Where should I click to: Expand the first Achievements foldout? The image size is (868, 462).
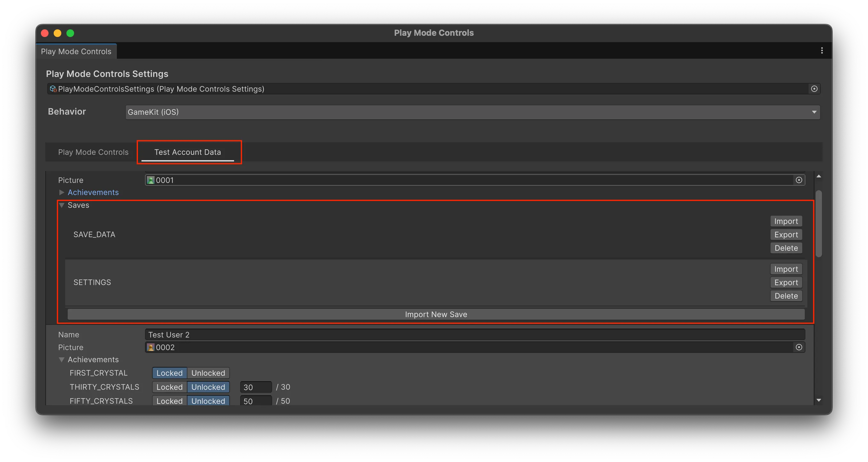pos(62,193)
